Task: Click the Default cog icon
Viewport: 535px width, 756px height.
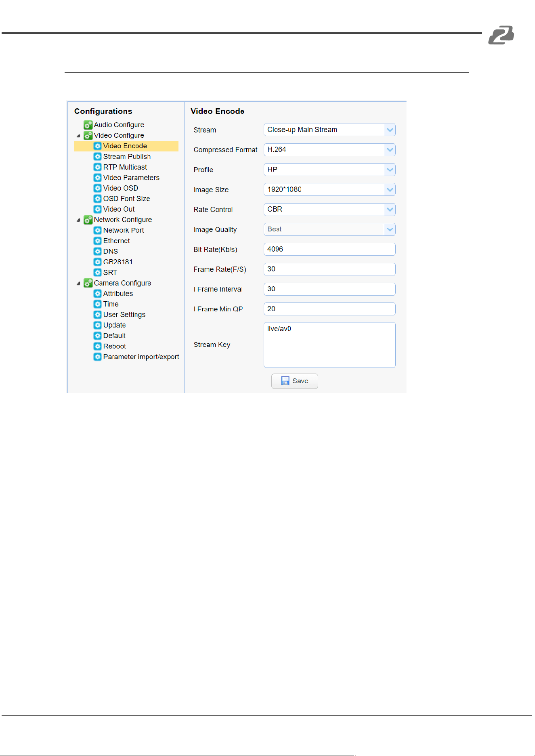Action: coord(97,336)
